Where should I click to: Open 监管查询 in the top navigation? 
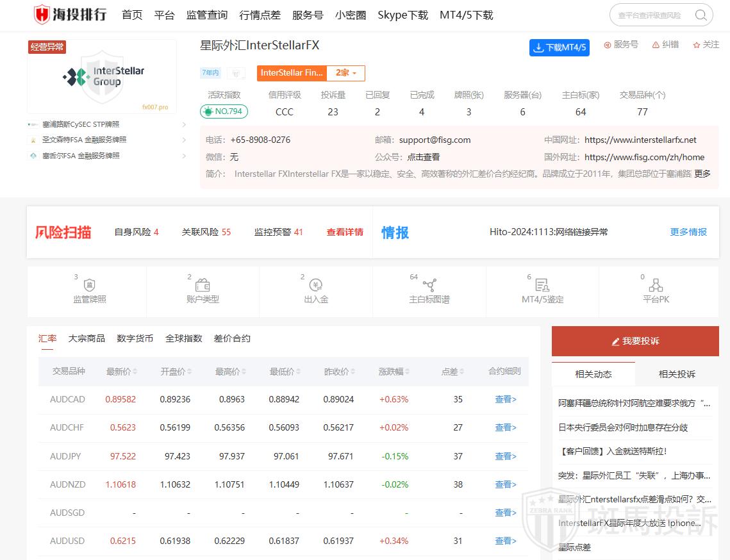tap(206, 15)
